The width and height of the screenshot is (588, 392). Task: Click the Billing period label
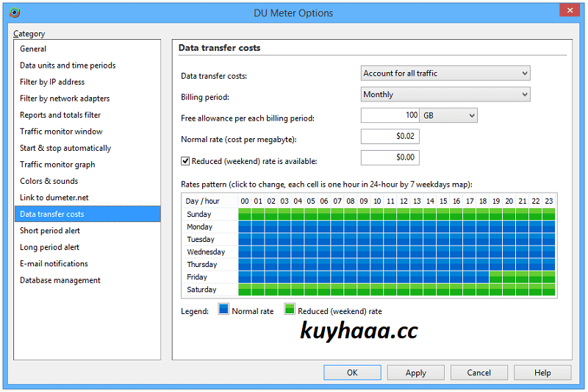[205, 97]
